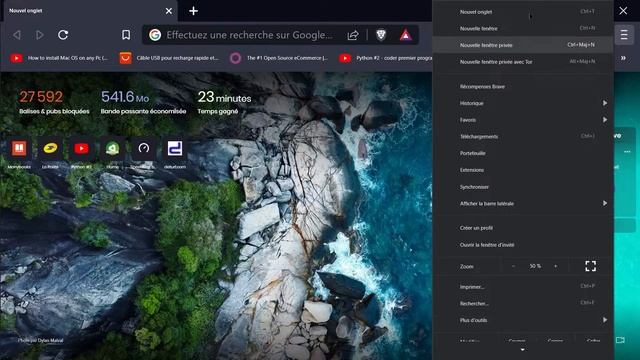Open Téléchargements from the menu
Viewport: 640px width, 360px height.
click(522, 136)
